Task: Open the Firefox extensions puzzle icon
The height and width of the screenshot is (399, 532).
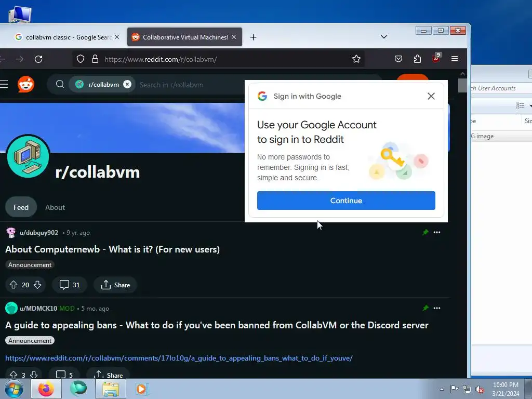Action: 417,59
